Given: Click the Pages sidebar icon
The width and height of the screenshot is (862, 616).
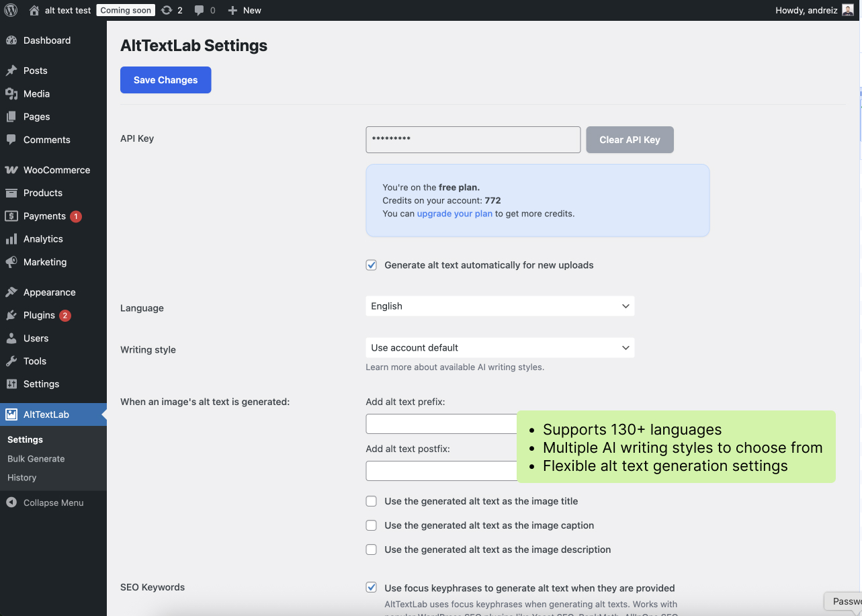Looking at the screenshot, I should point(11,116).
